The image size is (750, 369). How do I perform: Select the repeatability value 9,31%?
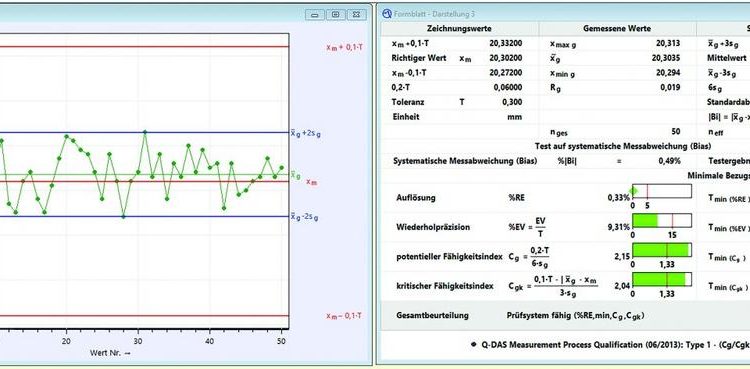click(618, 227)
